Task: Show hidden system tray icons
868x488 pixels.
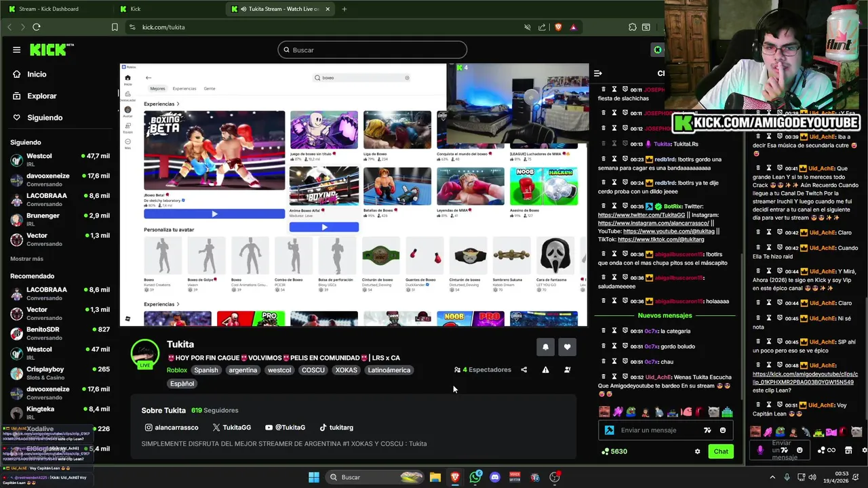Action: (772, 477)
